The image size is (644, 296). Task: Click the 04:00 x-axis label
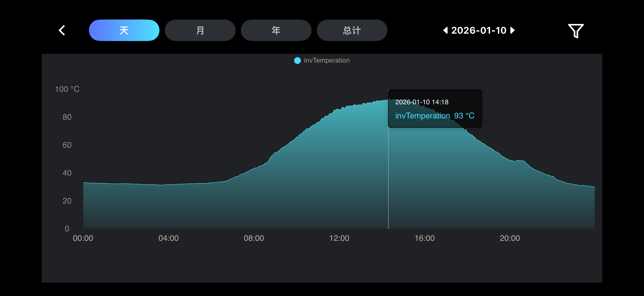click(x=168, y=238)
